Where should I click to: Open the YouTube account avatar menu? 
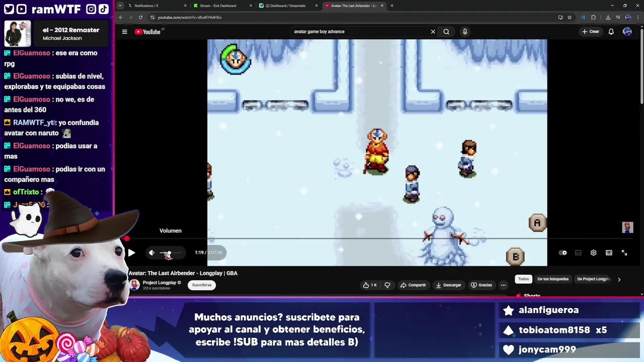(x=627, y=32)
